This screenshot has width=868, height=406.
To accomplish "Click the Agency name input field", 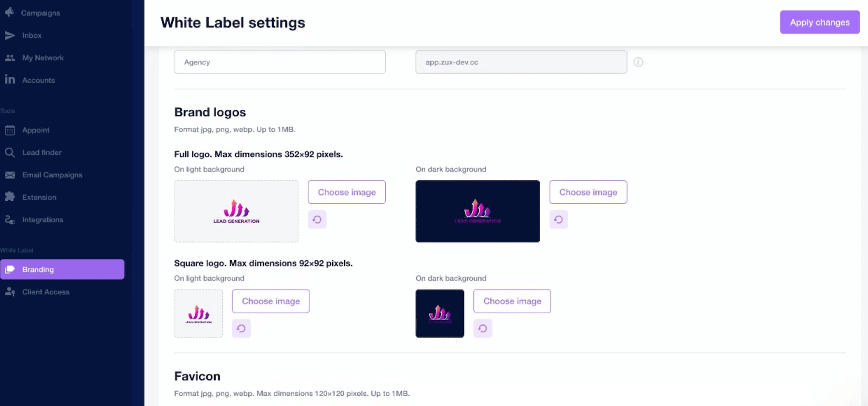I will point(280,62).
